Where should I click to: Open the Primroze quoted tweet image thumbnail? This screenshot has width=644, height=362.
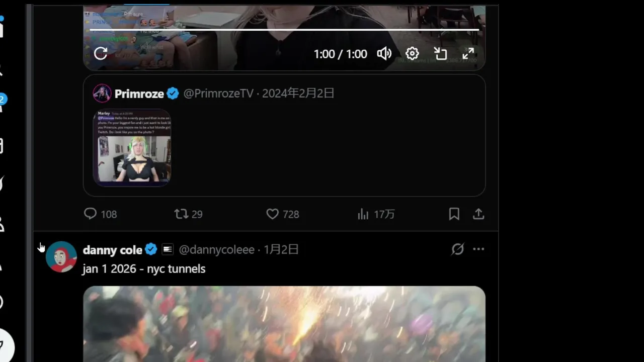132,147
